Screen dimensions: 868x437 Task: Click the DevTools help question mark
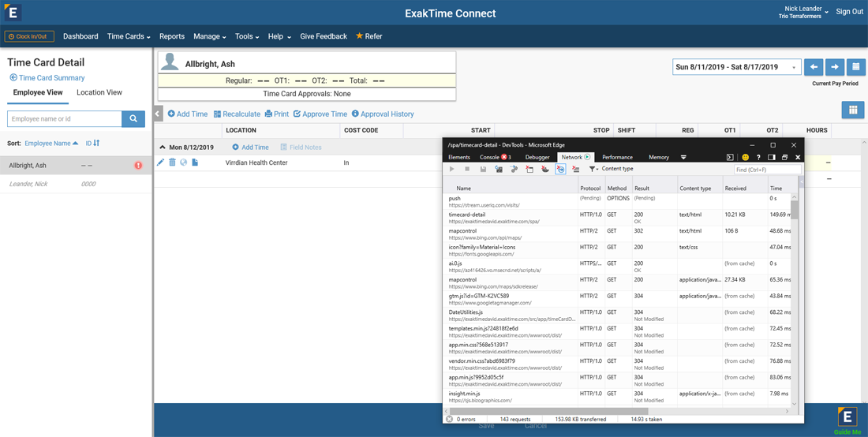click(758, 158)
